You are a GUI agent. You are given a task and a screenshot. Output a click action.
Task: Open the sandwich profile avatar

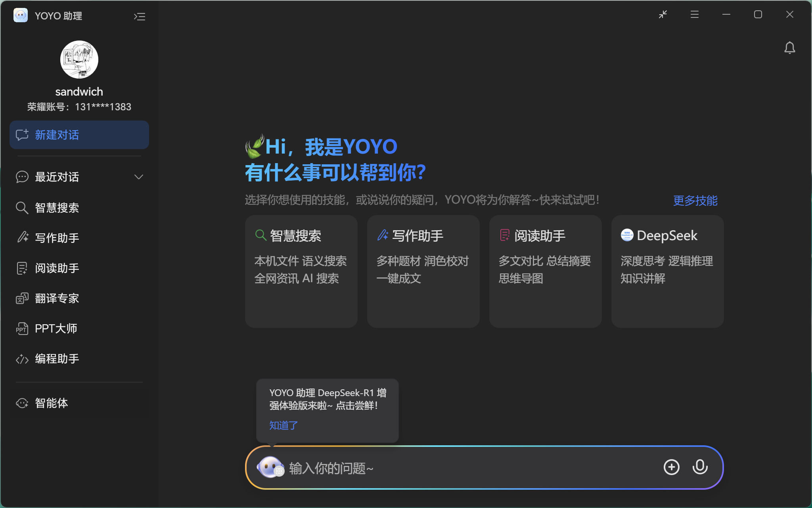click(79, 60)
